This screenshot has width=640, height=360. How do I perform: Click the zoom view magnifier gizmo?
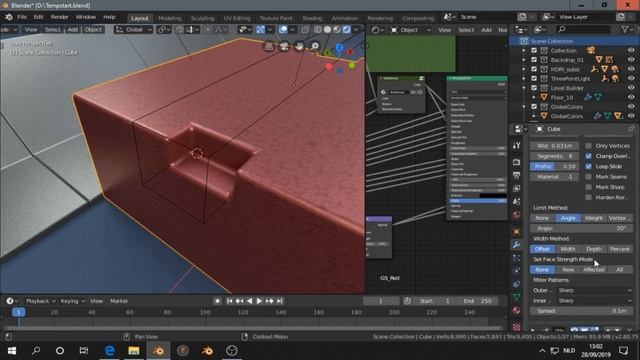[315, 46]
